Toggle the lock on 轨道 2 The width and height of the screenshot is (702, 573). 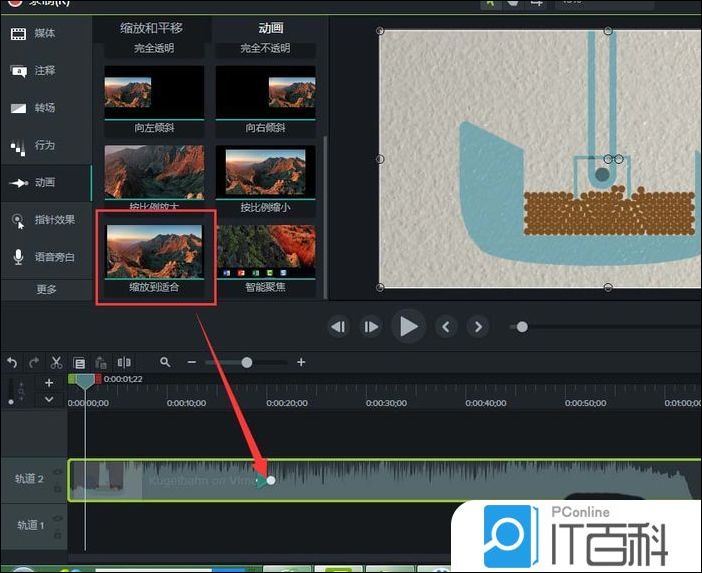(x=57, y=487)
